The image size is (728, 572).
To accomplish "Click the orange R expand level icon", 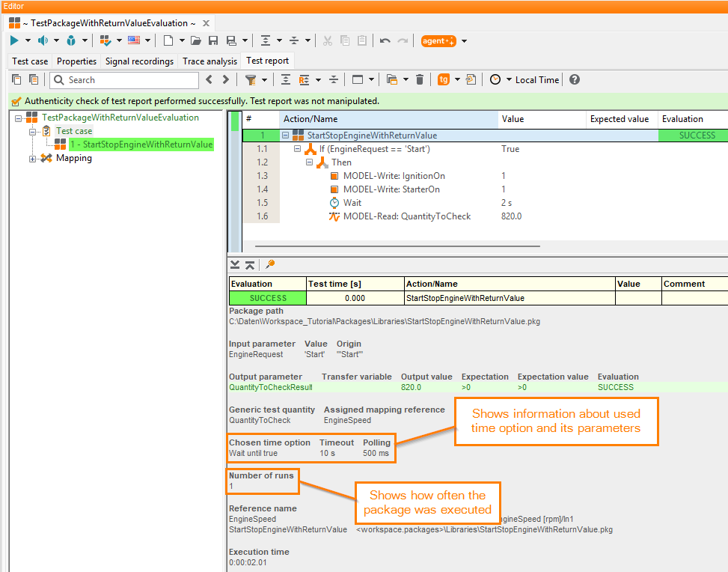I will pyautogui.click(x=304, y=80).
